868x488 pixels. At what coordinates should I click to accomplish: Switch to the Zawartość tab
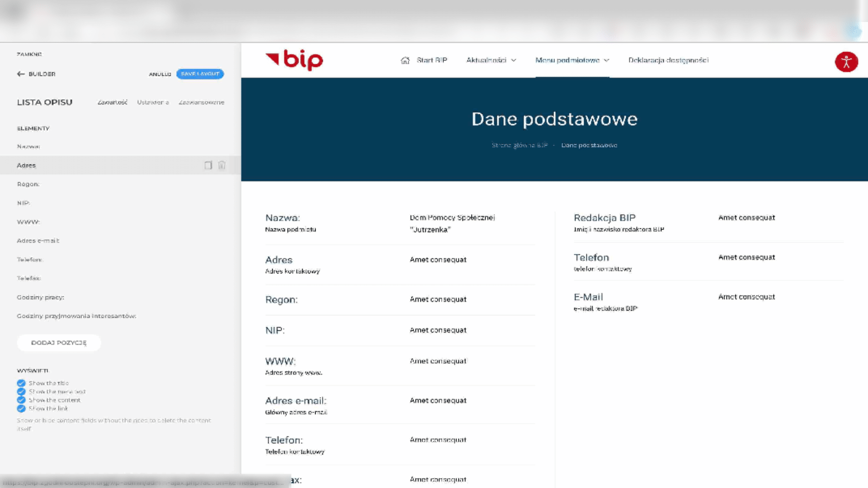(x=113, y=103)
